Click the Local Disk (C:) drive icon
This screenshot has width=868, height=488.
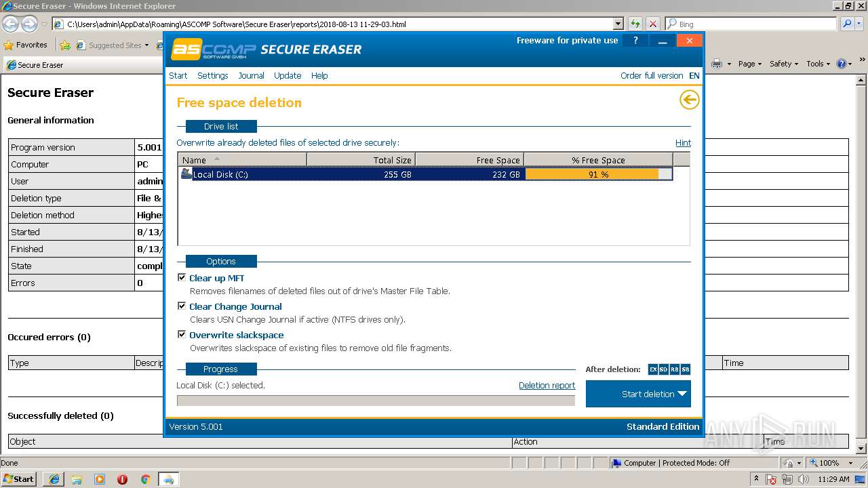point(186,174)
